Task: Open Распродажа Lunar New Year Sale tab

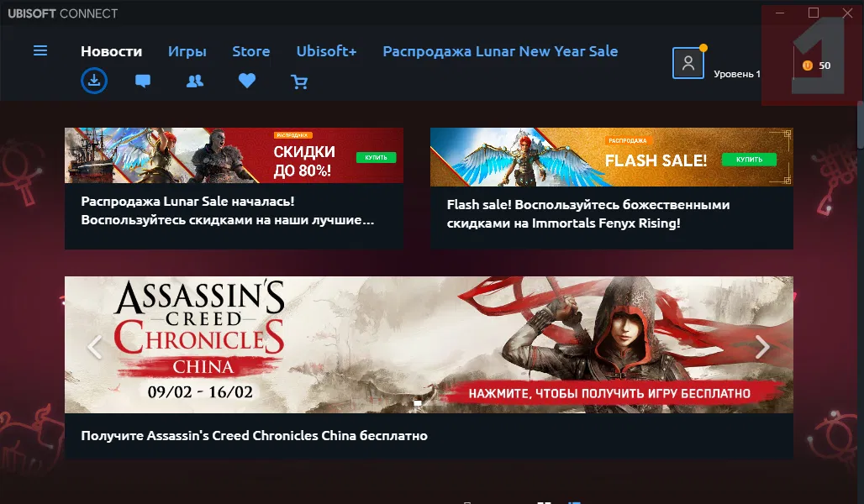Action: click(500, 51)
